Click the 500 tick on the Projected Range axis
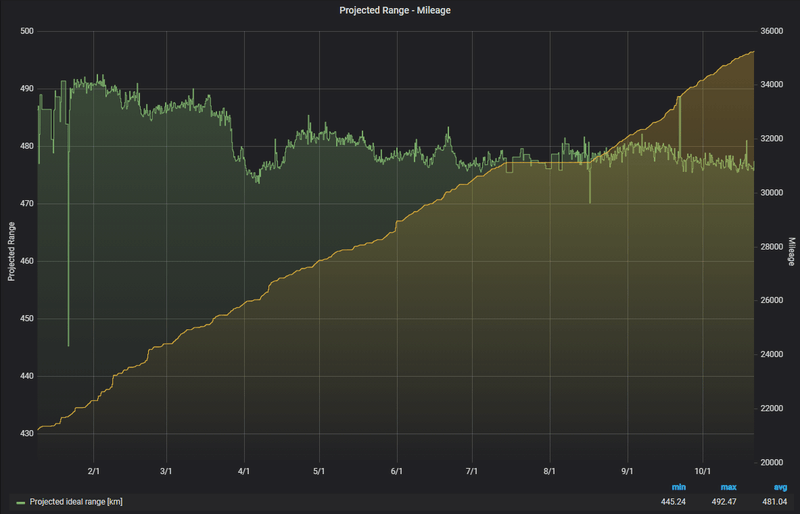800x514 pixels. click(x=27, y=31)
